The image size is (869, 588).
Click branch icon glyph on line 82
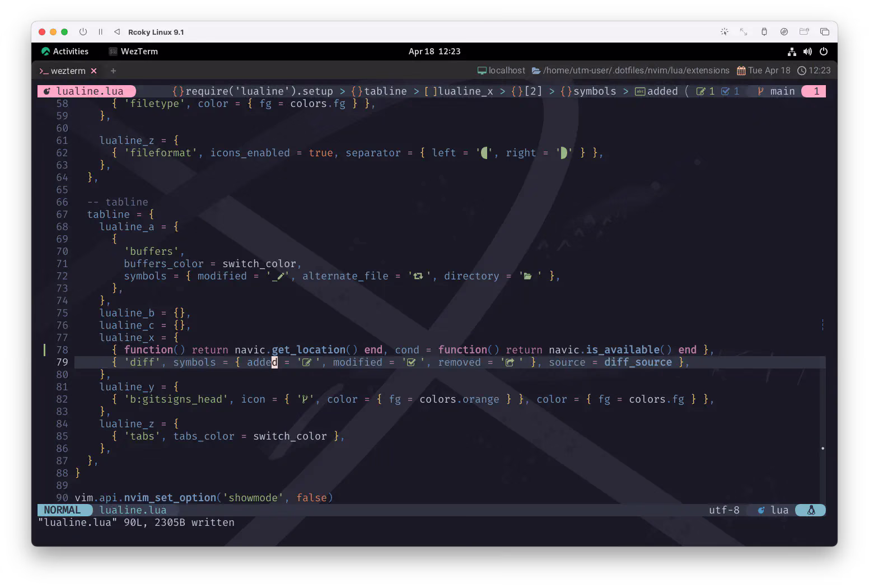coord(305,399)
